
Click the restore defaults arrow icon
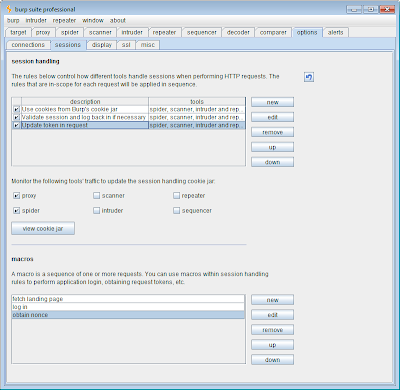click(309, 77)
